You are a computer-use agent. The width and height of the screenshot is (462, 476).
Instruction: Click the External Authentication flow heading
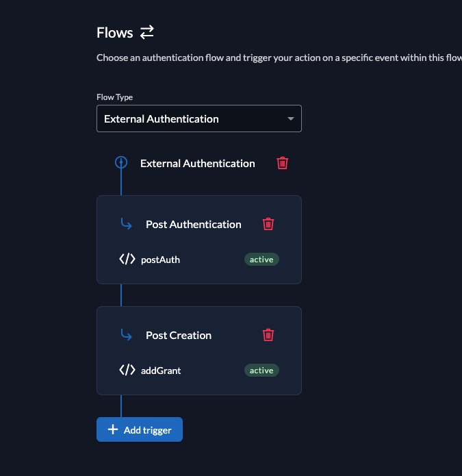click(197, 163)
